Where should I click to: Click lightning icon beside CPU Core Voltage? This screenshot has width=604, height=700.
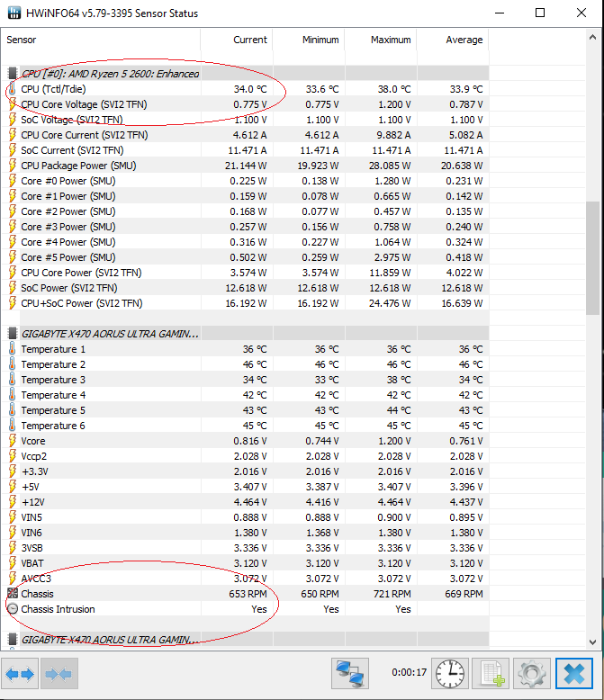click(13, 104)
